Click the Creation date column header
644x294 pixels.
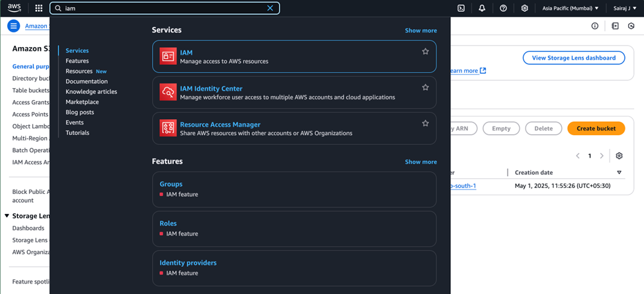coord(534,173)
